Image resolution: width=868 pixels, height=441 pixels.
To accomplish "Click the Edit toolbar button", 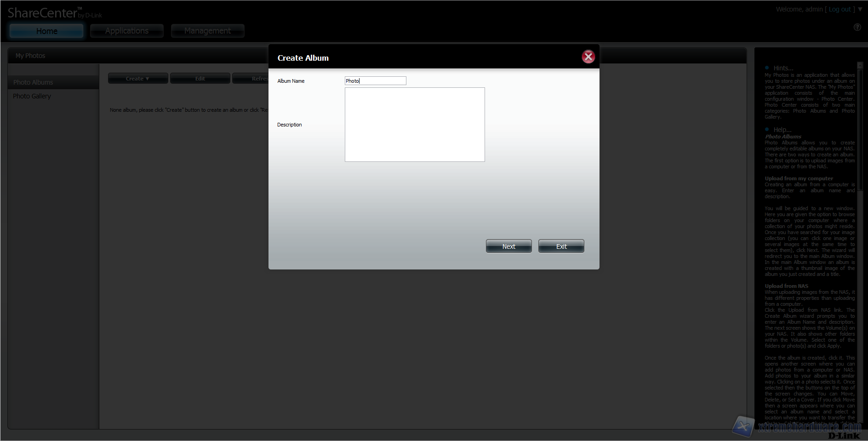I will point(200,79).
